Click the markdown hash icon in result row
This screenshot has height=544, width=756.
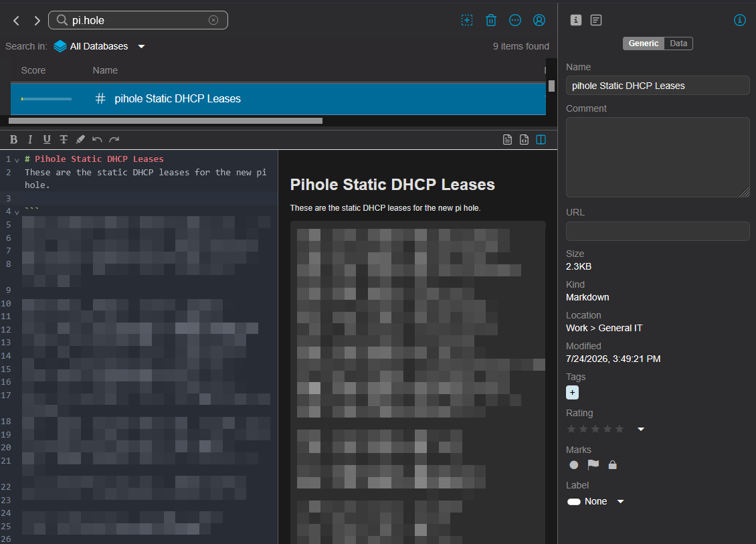tap(100, 99)
